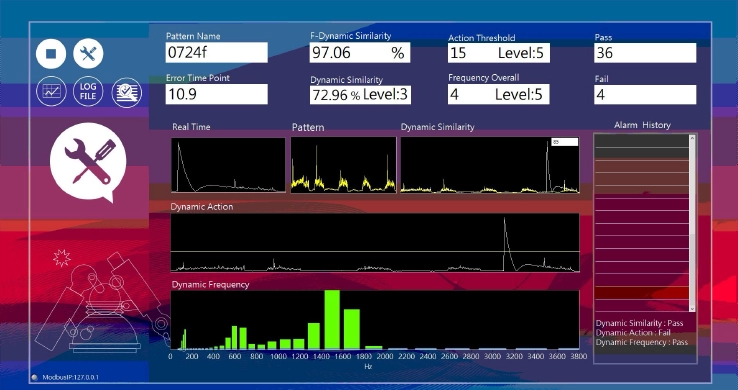The height and width of the screenshot is (390, 738).
Task: Click the small value box in Dynamic Similarity chart
Action: 565,142
